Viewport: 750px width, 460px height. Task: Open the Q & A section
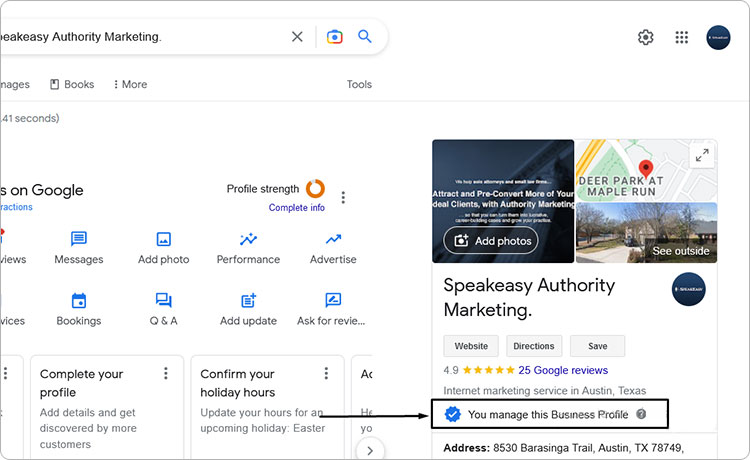coord(164,309)
